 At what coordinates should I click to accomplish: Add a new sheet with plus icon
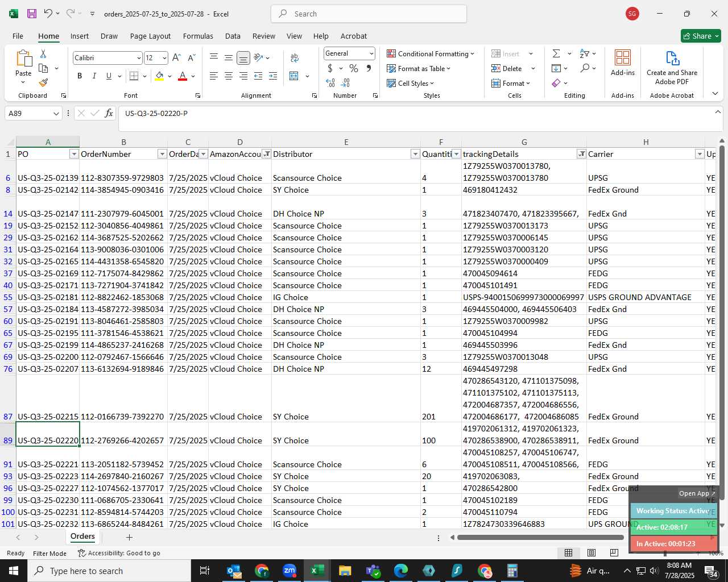[129, 537]
